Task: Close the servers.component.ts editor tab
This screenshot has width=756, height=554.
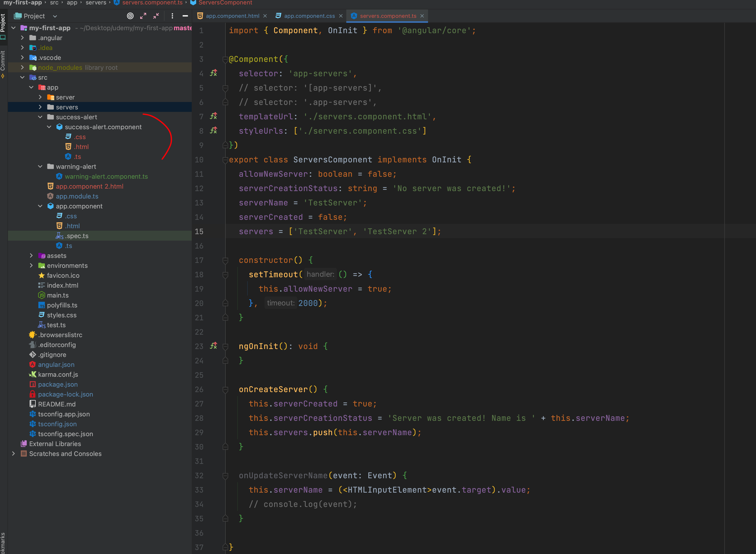Action: coord(422,16)
